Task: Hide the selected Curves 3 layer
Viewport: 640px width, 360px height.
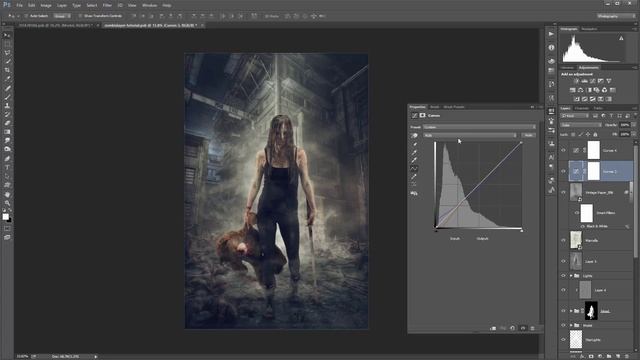Action: click(x=564, y=171)
